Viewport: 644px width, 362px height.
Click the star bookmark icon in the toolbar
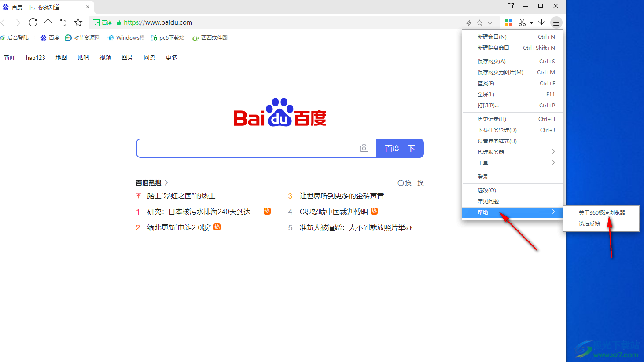click(x=78, y=22)
